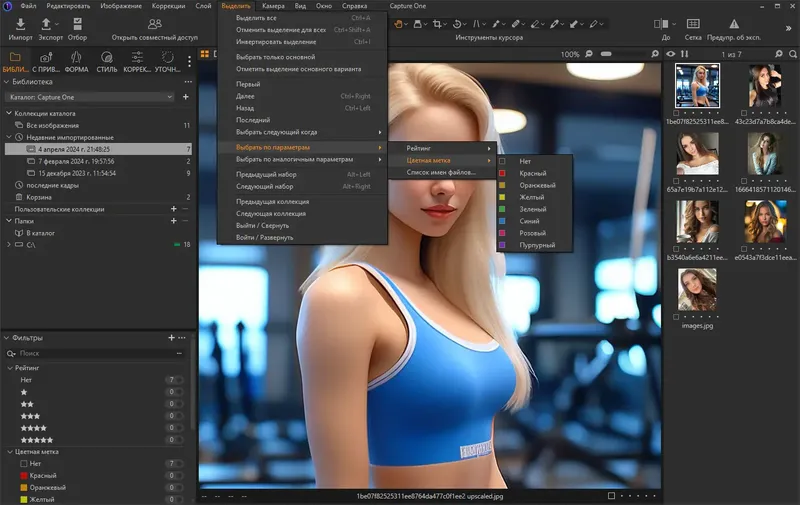Collapse the Коллекции каталога tree section
The image size is (800, 505).
click(7, 113)
